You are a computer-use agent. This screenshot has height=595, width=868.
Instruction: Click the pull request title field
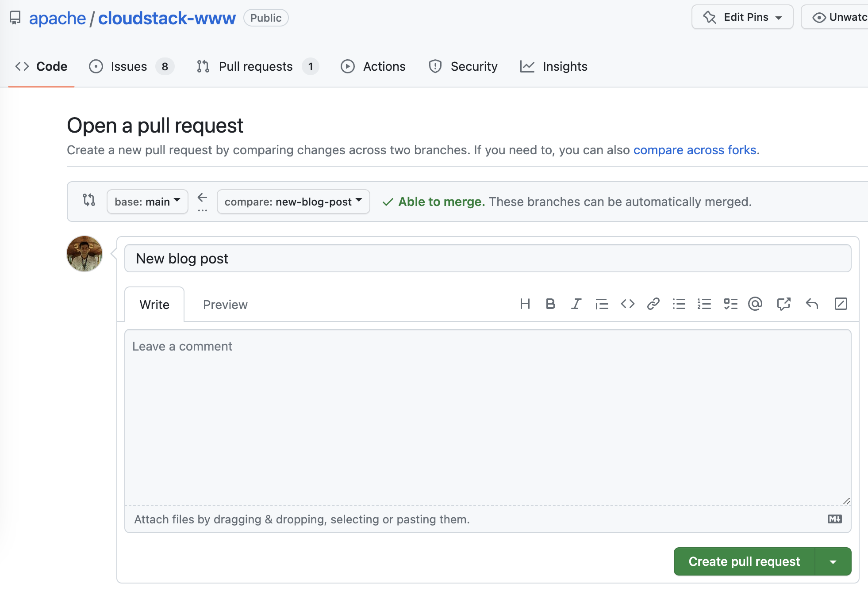[x=488, y=259]
